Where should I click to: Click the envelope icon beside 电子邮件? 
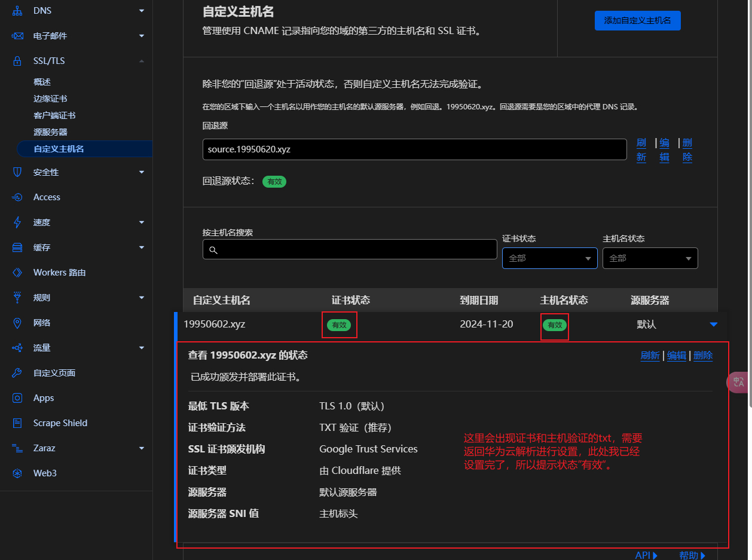(17, 36)
